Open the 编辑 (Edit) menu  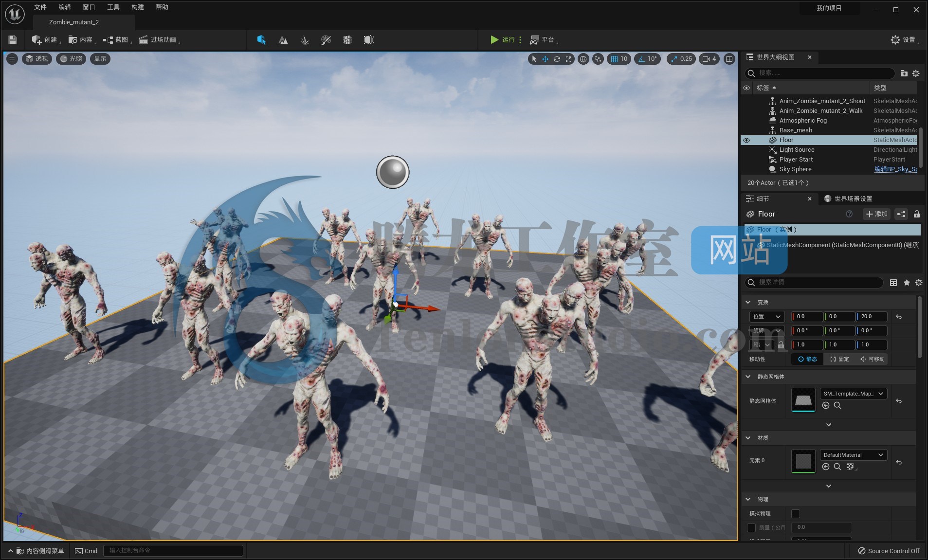pyautogui.click(x=65, y=7)
